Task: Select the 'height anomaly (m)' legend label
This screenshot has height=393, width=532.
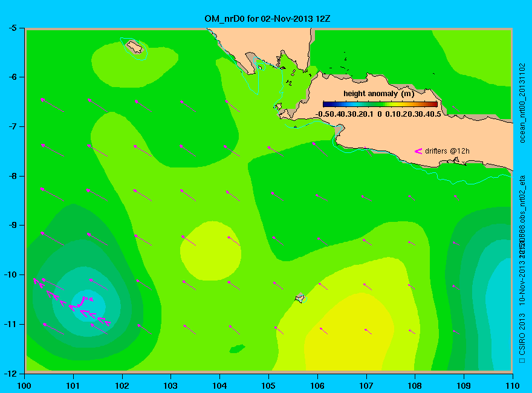Action: 378,94
